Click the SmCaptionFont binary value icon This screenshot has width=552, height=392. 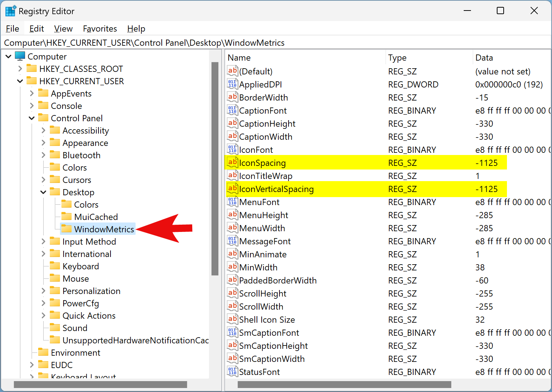tap(233, 332)
